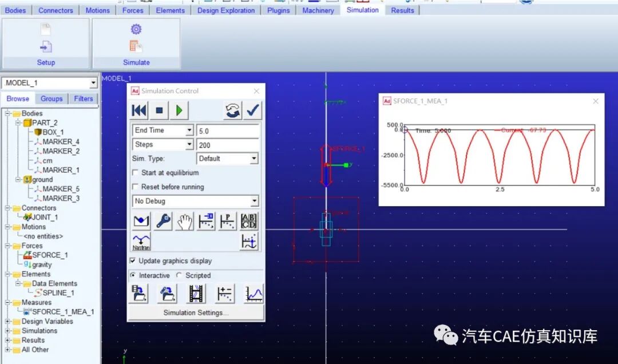Select JOINT_1 under Connectors

tap(45, 217)
